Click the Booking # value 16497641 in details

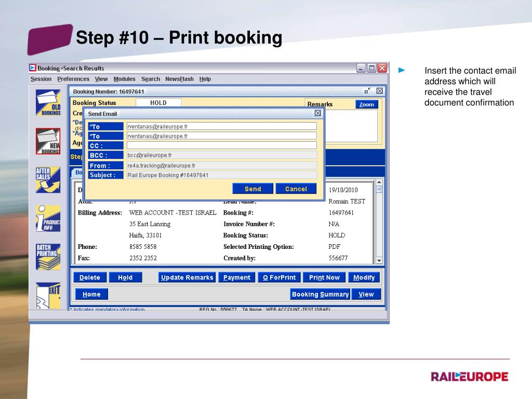(341, 212)
